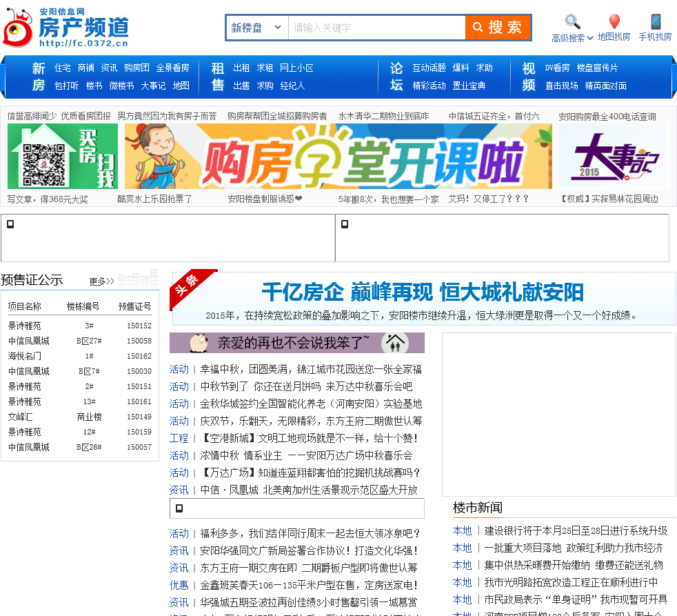Click the 楼市新闻 section heading
Image resolution: width=677 pixels, height=616 pixels.
click(478, 508)
